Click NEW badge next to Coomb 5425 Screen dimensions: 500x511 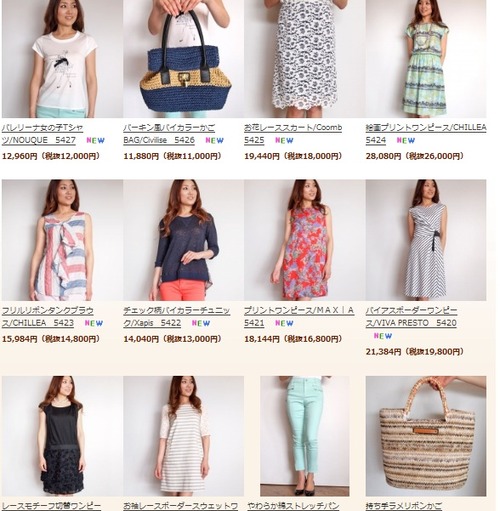pyautogui.click(x=284, y=140)
